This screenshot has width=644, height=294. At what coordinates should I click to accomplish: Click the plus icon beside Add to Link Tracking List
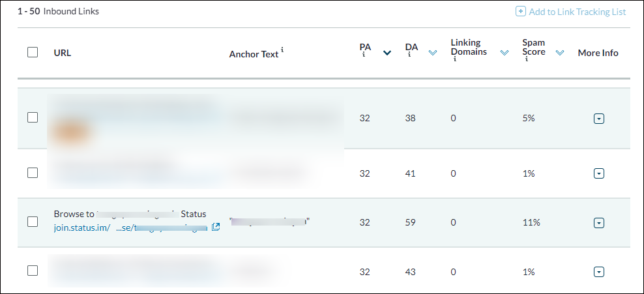(520, 12)
